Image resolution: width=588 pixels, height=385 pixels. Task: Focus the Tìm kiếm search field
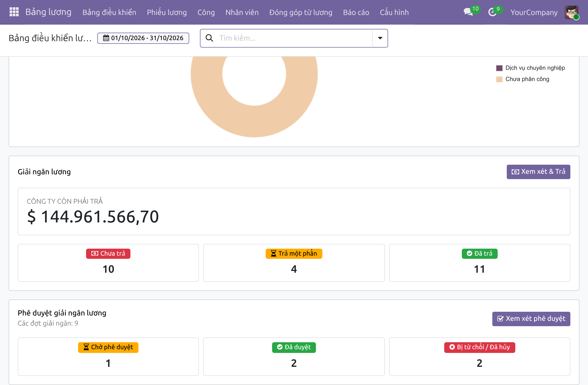point(294,38)
